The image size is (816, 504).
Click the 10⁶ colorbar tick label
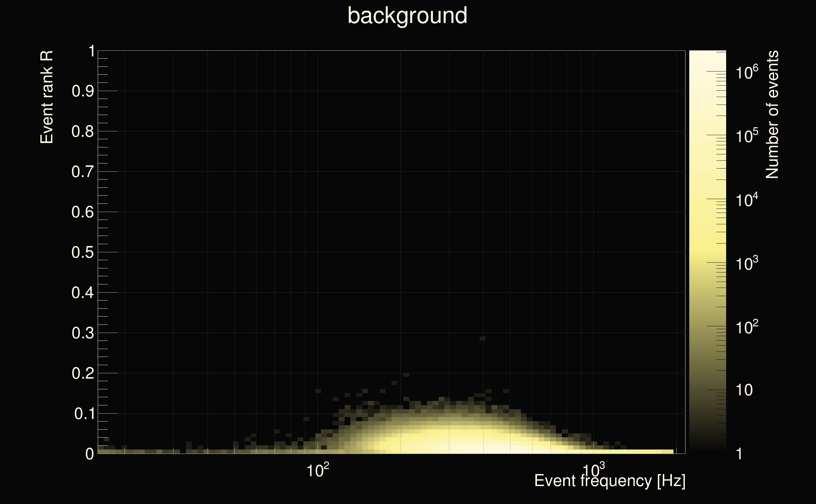point(747,72)
